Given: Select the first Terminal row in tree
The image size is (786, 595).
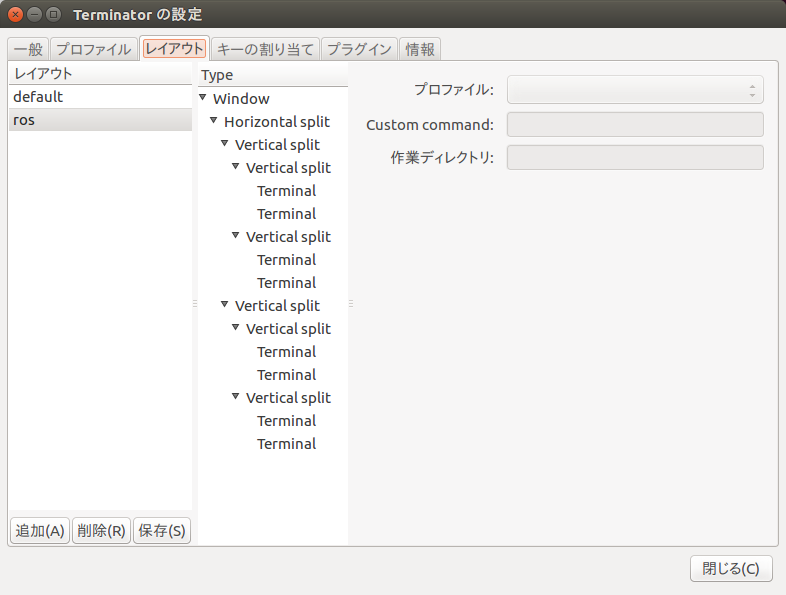Looking at the screenshot, I should (273, 191).
